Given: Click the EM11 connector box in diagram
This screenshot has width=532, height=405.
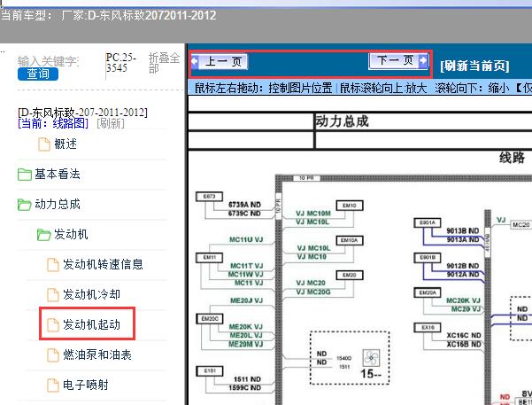Looking at the screenshot, I should point(209,258).
